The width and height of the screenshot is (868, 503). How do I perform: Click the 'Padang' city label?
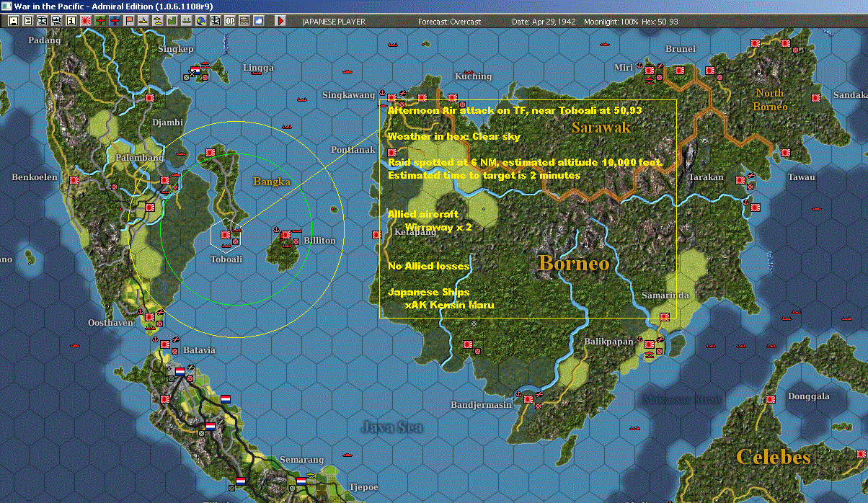pyautogui.click(x=45, y=40)
